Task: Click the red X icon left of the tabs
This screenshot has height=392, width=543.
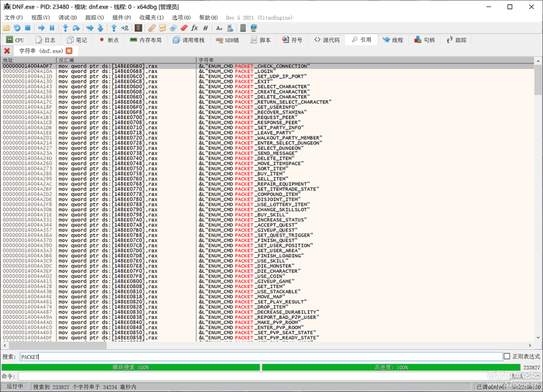Action: tap(6, 51)
